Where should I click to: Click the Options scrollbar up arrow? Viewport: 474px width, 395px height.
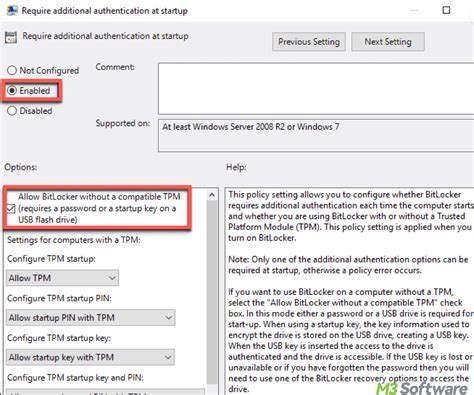pyautogui.click(x=212, y=195)
